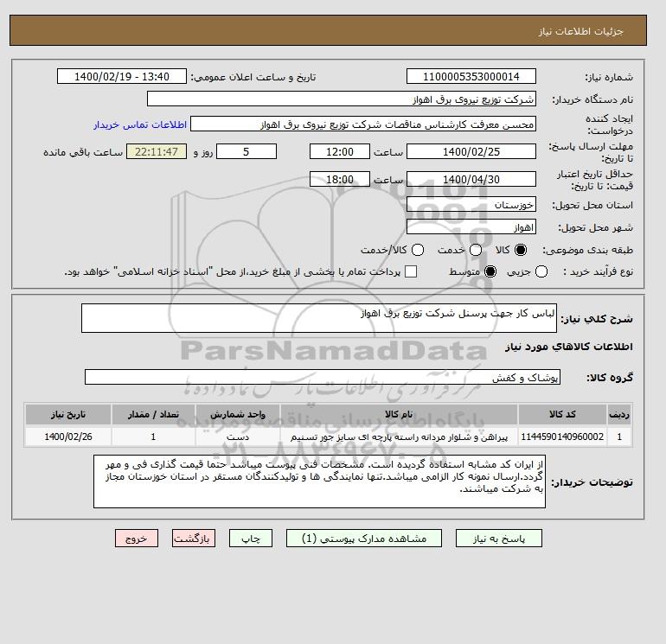Click the تاریخ نیاز column header
This screenshot has width=666, height=644.
coord(68,414)
